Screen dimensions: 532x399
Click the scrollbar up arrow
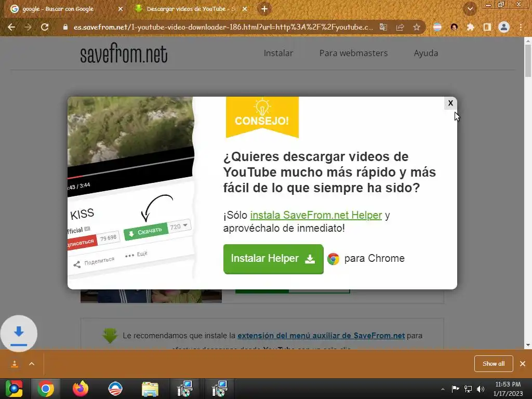(x=528, y=41)
